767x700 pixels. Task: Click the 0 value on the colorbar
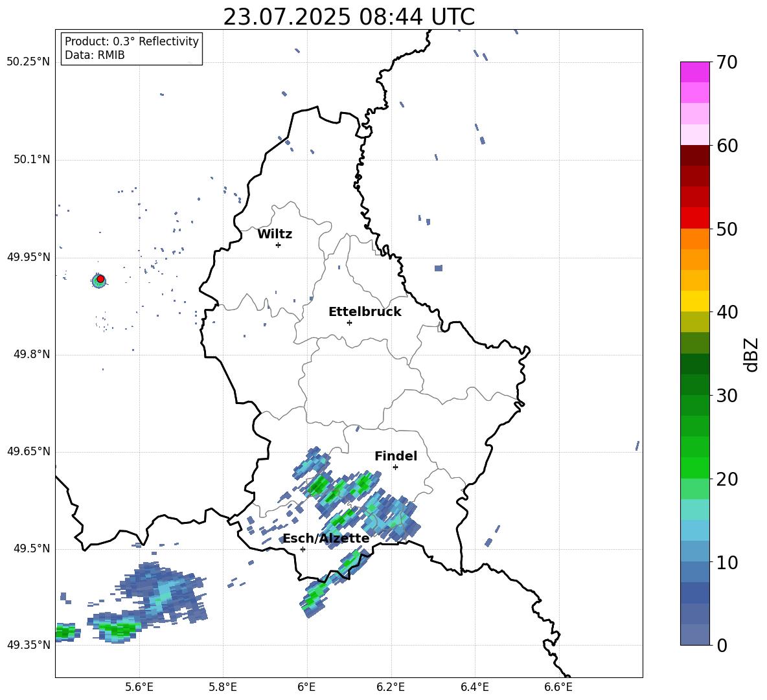[722, 645]
